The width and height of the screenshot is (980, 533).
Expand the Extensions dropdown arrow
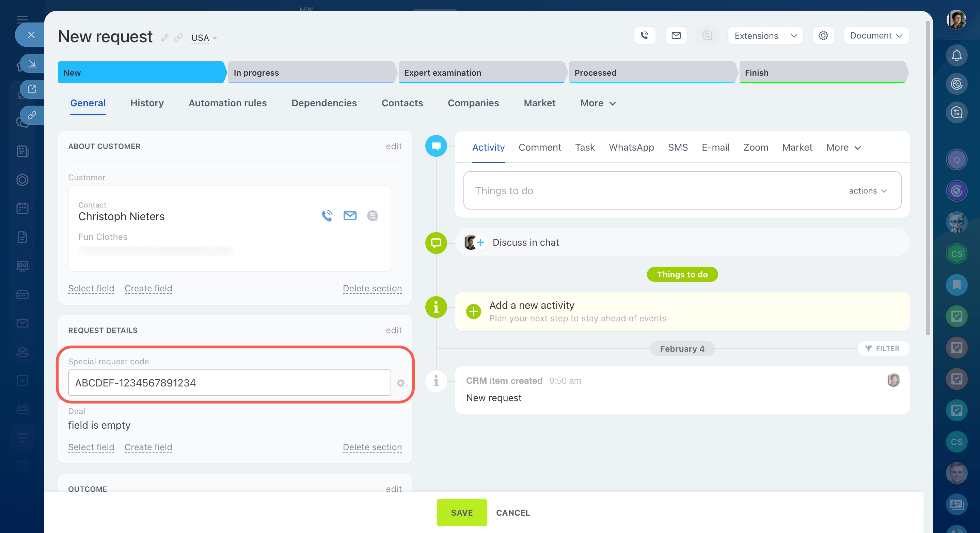tap(794, 36)
